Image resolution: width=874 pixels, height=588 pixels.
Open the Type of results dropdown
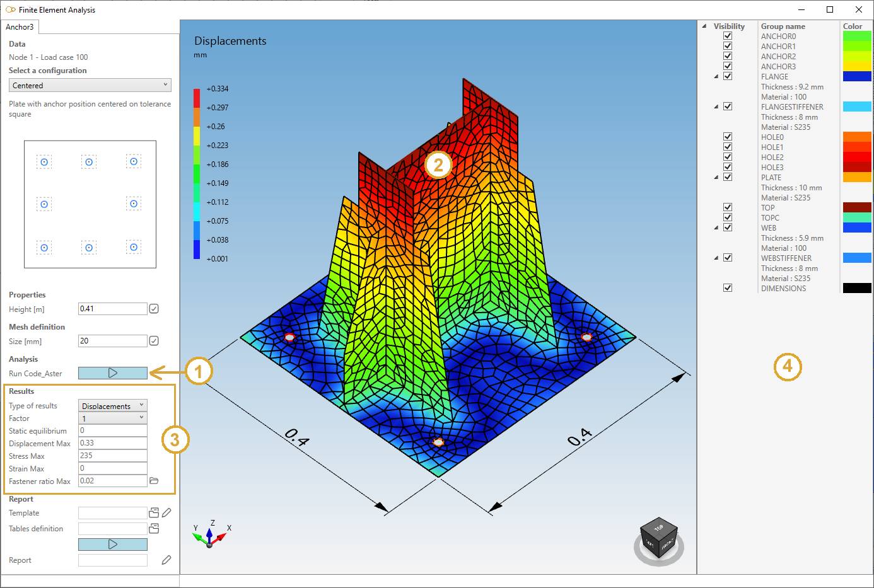[x=113, y=405]
